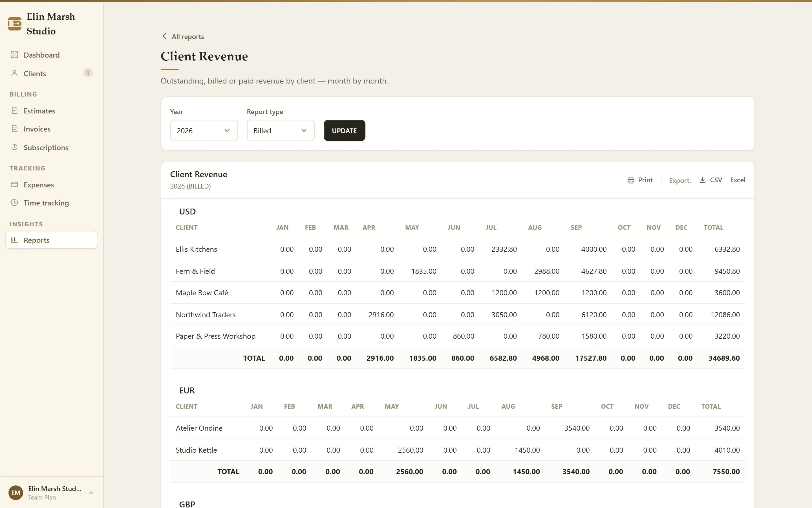Viewport: 812px width, 508px height.
Task: Open the Report type dropdown showing Billed
Action: pyautogui.click(x=281, y=131)
